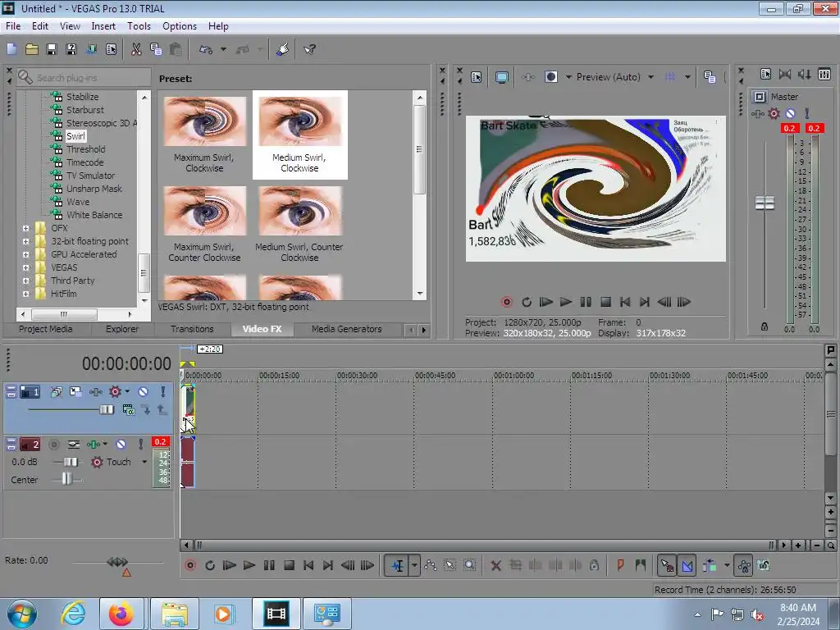
Task: Switch to the Project Media tab
Action: click(x=46, y=329)
